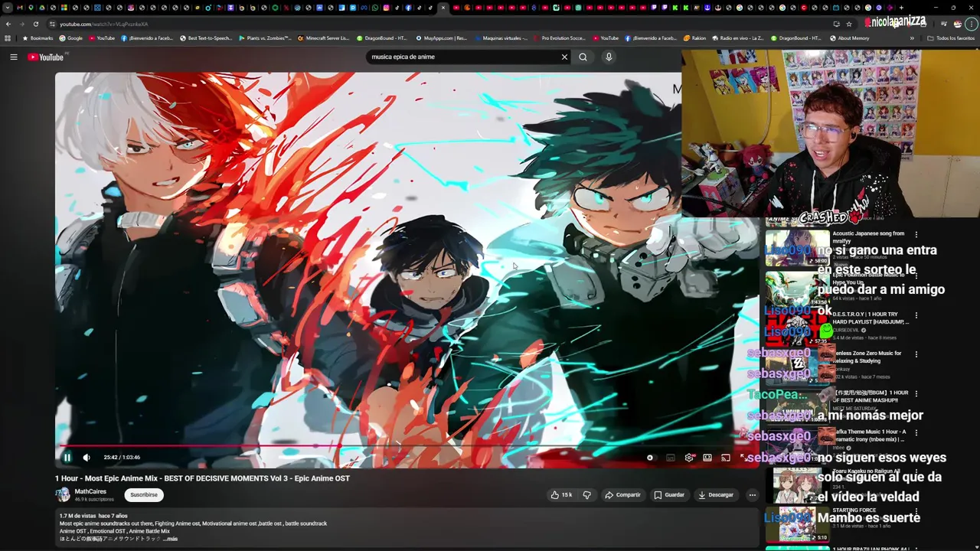Open the YouTube guide hamburger menu
The image size is (980, 551).
pyautogui.click(x=13, y=57)
